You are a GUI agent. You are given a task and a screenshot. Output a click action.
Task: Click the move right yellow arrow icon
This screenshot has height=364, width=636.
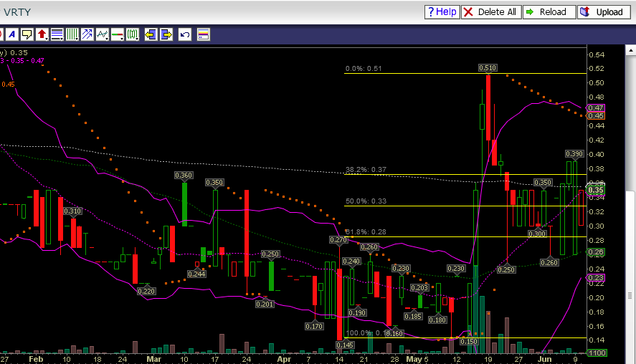click(166, 34)
